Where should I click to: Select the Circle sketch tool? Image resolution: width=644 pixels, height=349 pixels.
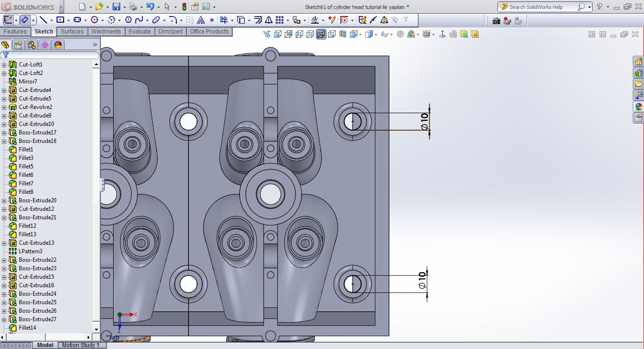(x=94, y=19)
